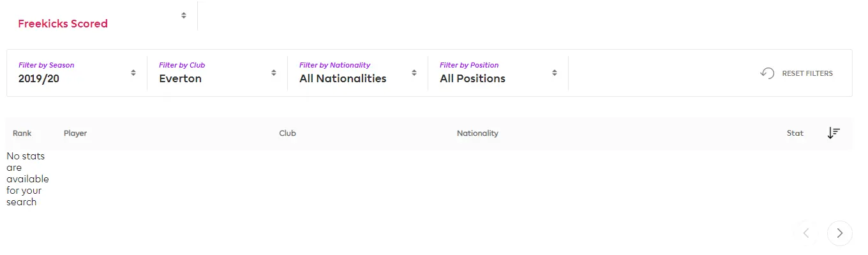
Task: Click the arrows icon in the Nationality filter
Action: click(x=414, y=73)
